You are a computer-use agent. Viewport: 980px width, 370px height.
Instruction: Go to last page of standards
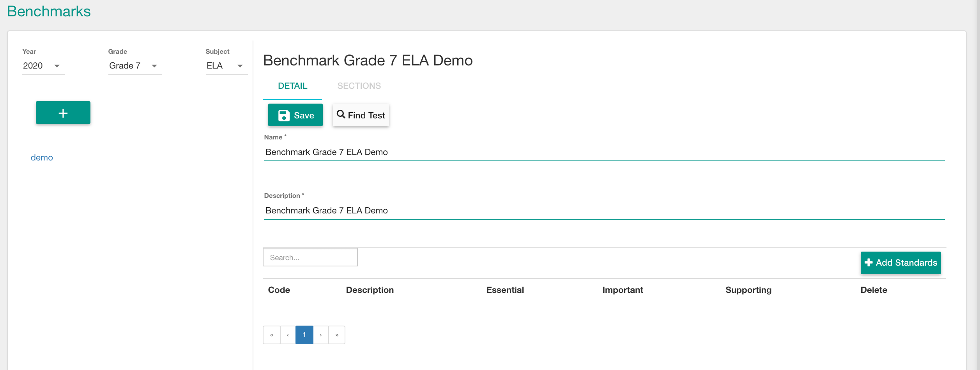[337, 335]
